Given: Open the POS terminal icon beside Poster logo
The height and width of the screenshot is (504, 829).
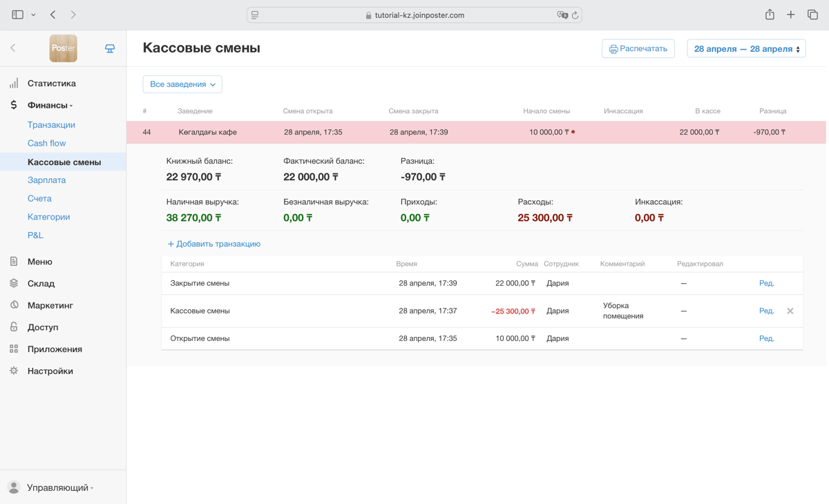Looking at the screenshot, I should (x=110, y=48).
